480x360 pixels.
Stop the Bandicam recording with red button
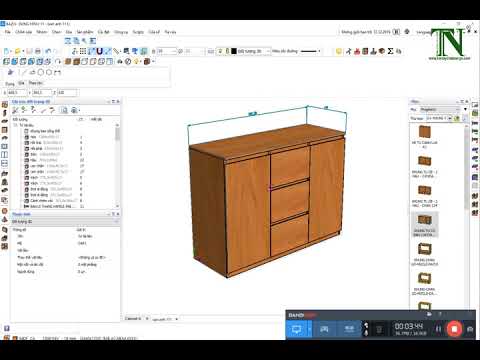point(454,329)
